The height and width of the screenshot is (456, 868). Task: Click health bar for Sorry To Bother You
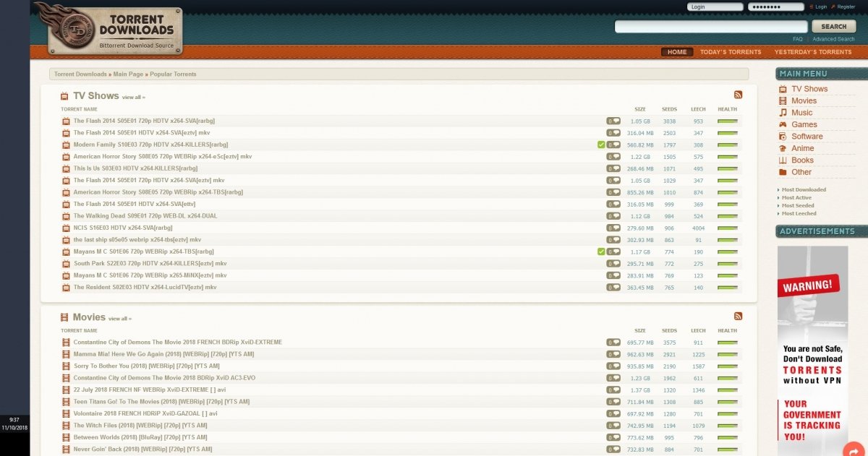tap(728, 366)
